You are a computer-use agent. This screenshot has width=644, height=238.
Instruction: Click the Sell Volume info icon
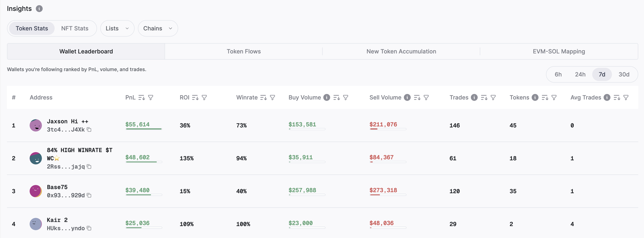click(x=407, y=97)
